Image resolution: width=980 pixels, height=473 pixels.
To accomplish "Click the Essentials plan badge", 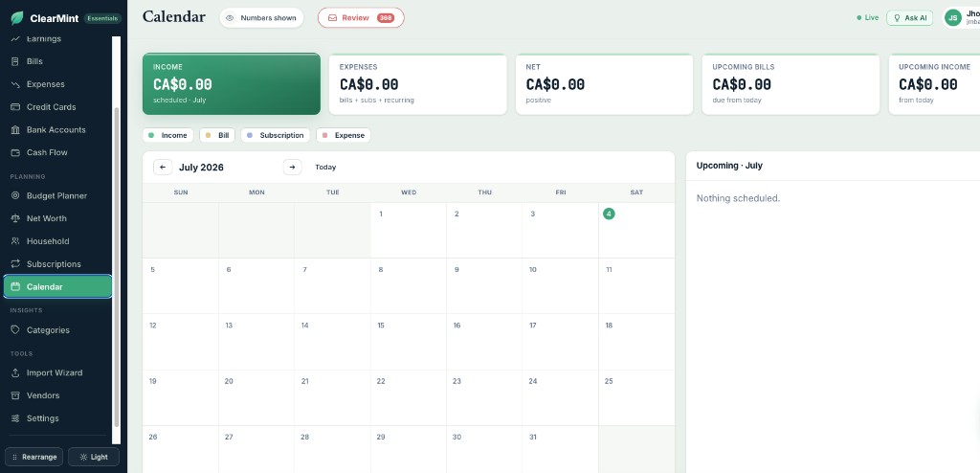I will tap(102, 18).
